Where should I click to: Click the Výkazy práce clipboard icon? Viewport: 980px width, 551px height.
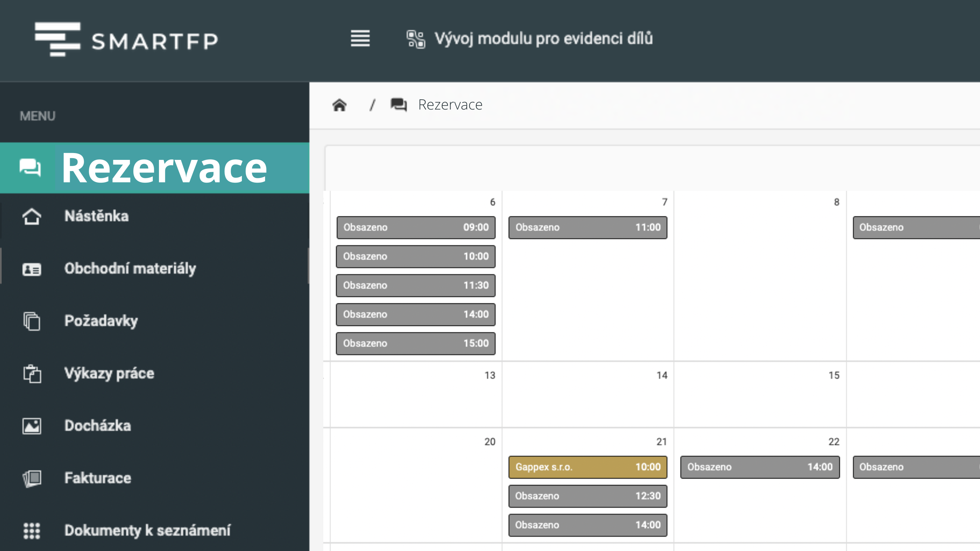pos(32,373)
